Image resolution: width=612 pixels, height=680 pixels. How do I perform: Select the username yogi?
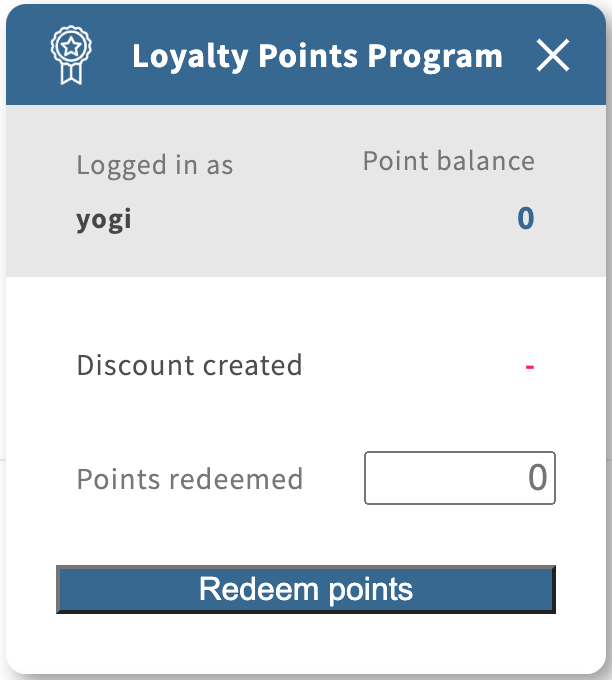coord(104,219)
